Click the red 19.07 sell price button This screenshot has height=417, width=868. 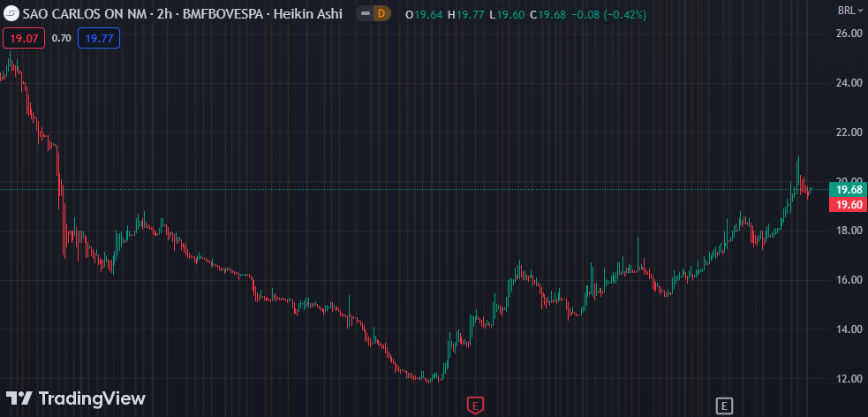24,38
